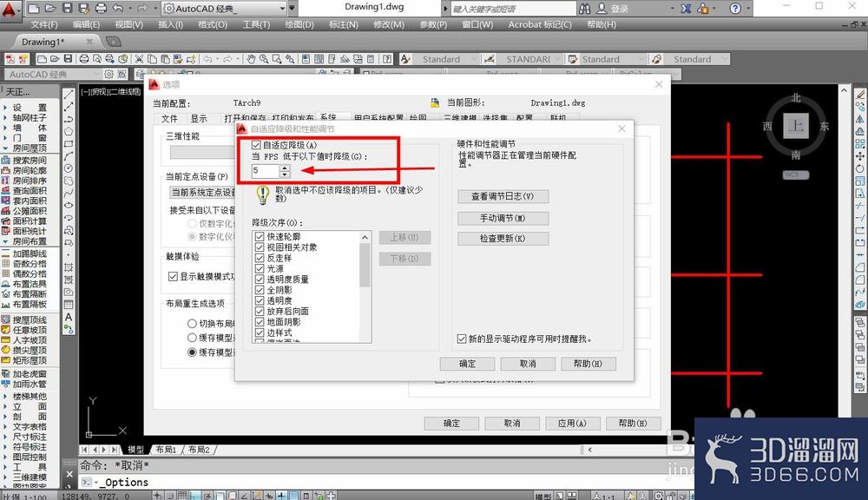Click the Cut scissors icon in standard toolbar
This screenshot has width=868, height=500.
click(x=139, y=59)
